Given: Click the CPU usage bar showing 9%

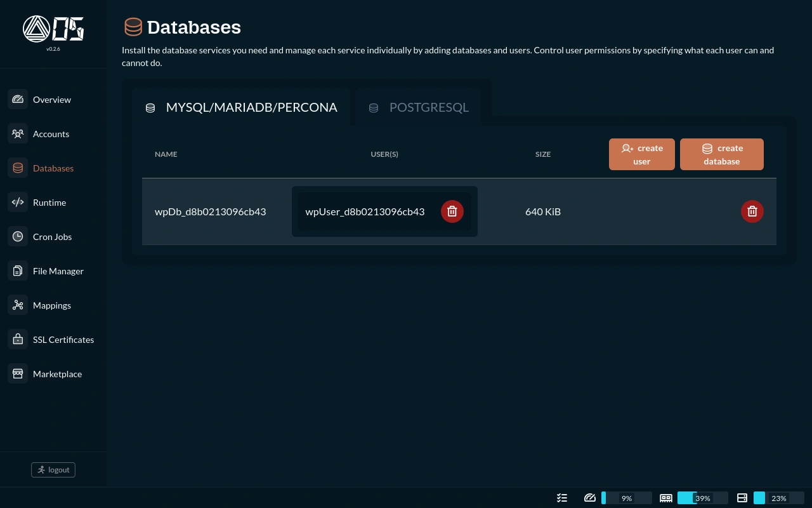Looking at the screenshot, I should (626, 498).
